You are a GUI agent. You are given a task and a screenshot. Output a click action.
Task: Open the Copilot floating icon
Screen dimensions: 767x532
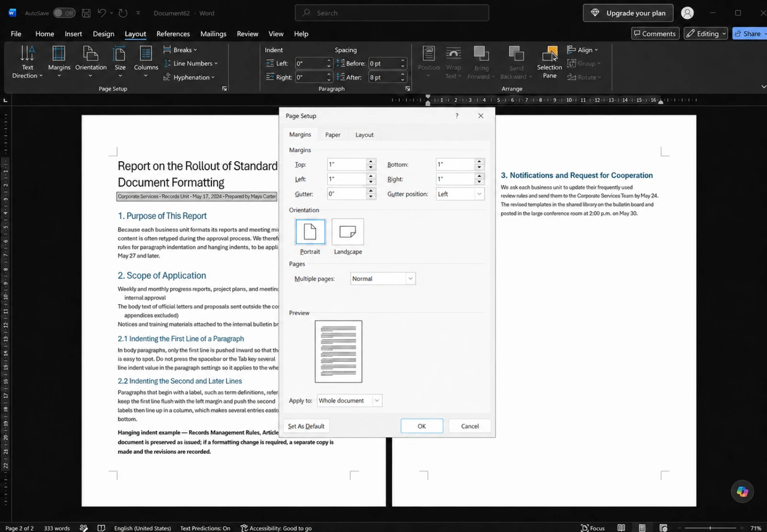pos(743,491)
